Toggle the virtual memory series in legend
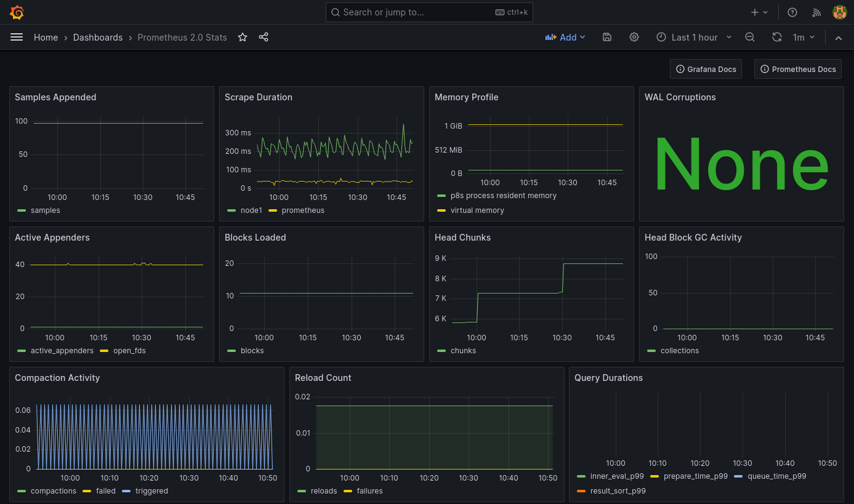854x504 pixels. pos(477,210)
